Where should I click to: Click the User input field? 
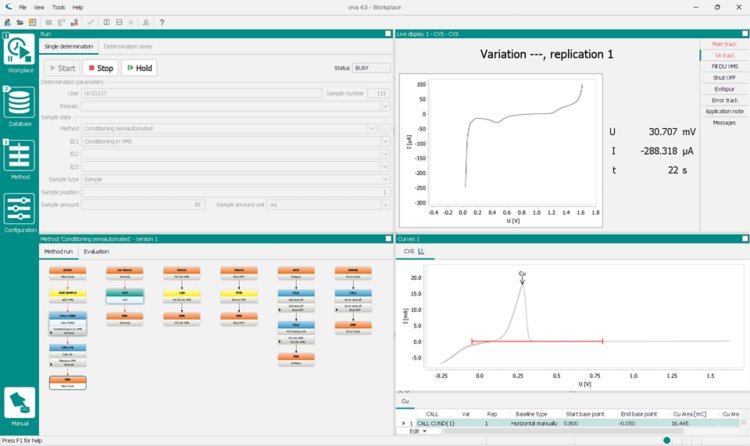pyautogui.click(x=201, y=93)
